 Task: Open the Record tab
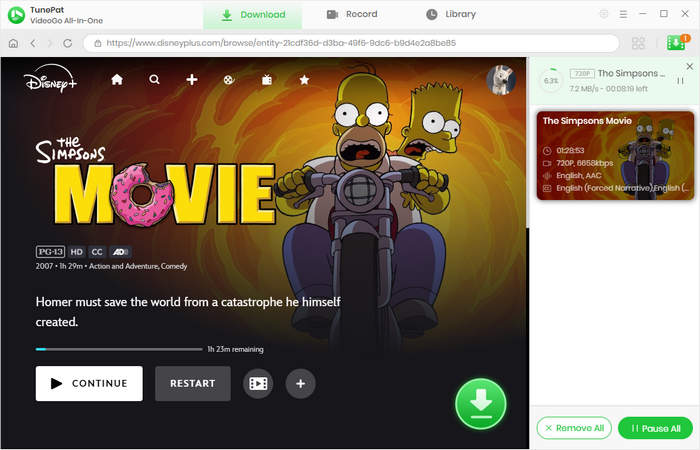(x=352, y=14)
